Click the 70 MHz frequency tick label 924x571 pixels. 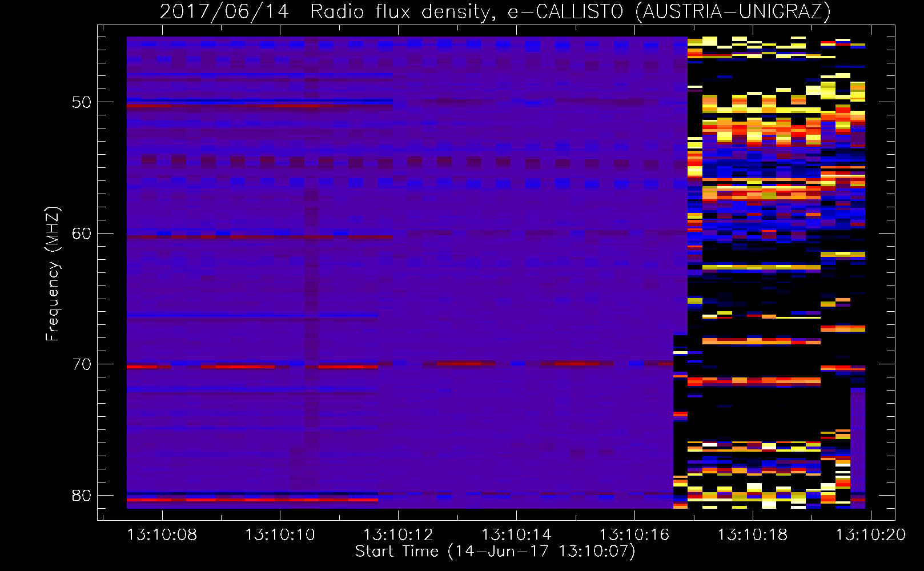[82, 364]
